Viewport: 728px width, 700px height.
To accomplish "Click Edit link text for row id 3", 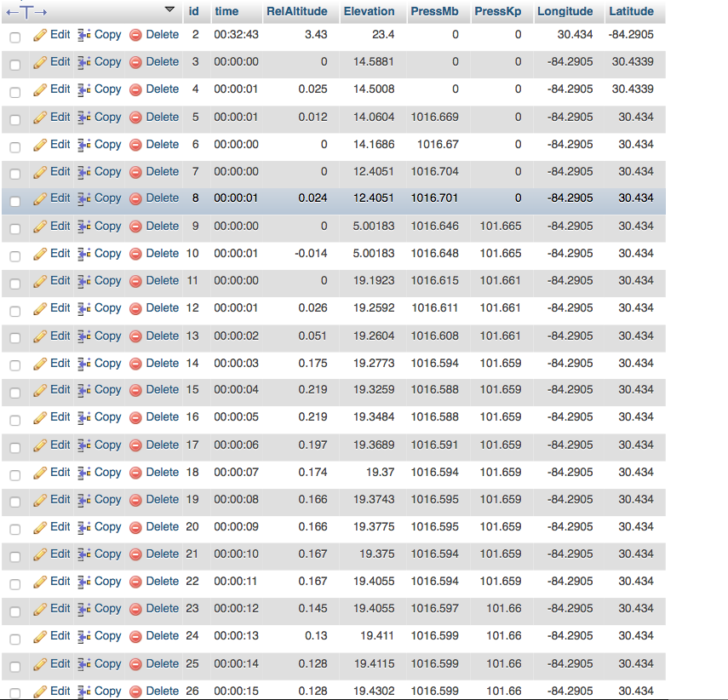I will [60, 62].
